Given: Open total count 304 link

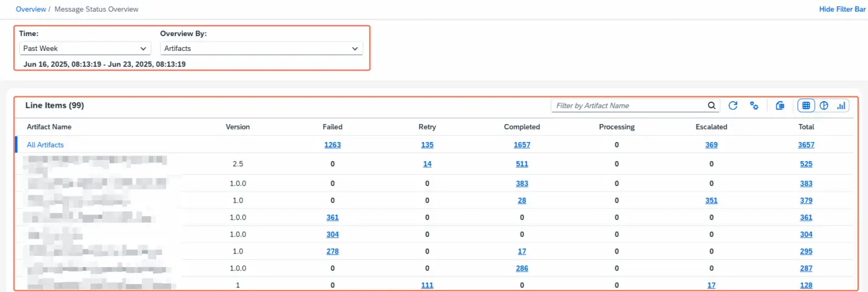Looking at the screenshot, I should pyautogui.click(x=806, y=234).
